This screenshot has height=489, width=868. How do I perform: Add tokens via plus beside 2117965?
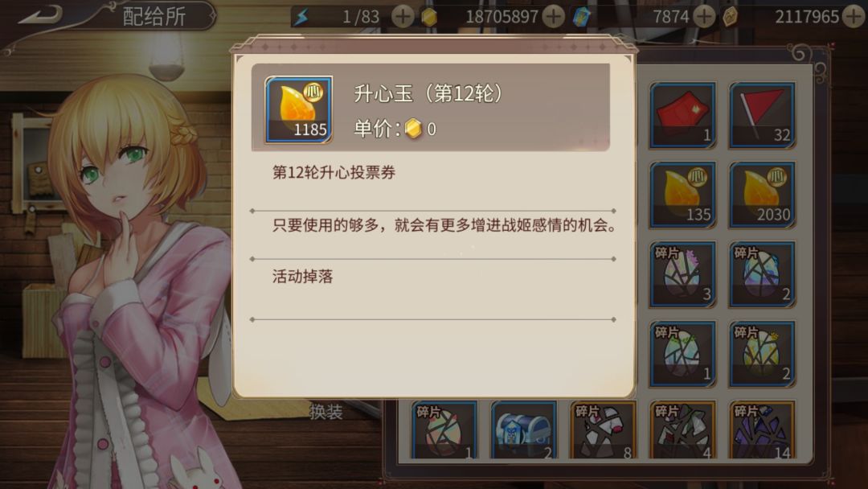point(854,17)
